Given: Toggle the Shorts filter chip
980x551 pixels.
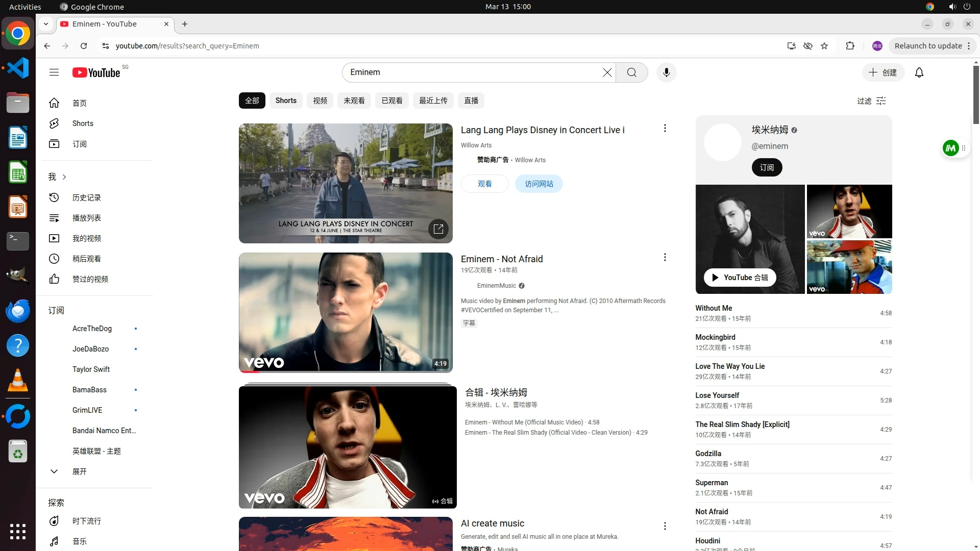Looking at the screenshot, I should tap(286, 101).
